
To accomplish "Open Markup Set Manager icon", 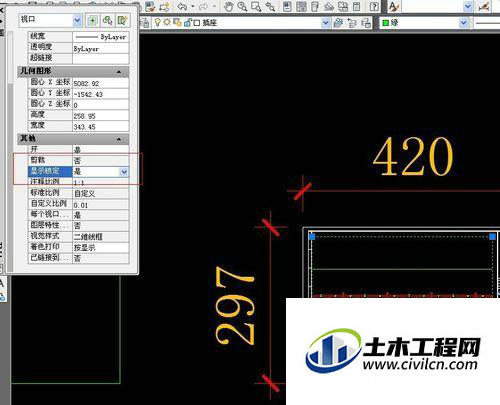I will 343,7.
